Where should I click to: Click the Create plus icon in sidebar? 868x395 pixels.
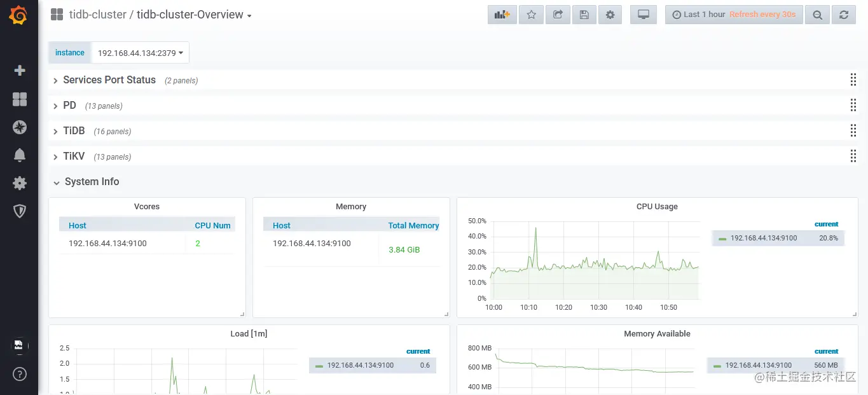(20, 71)
